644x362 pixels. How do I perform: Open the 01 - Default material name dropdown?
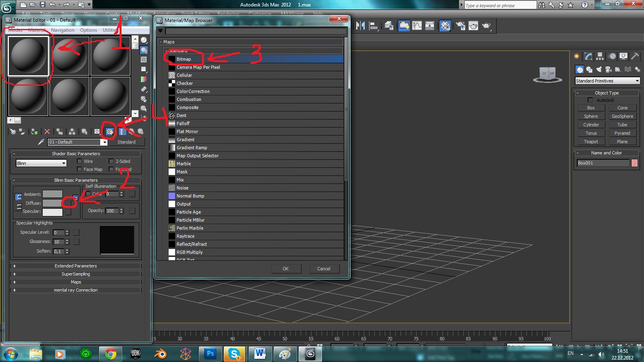point(104,142)
